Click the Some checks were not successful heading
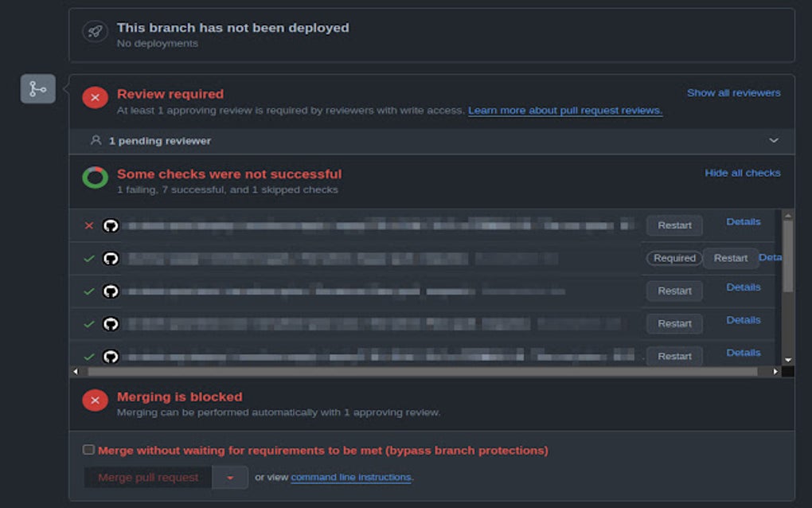Screen dimensions: 812x508 (230, 174)
